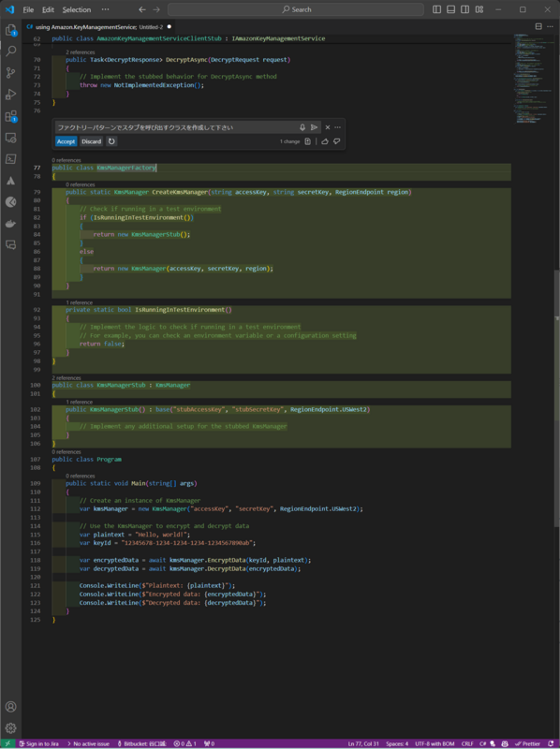Open notifications bell icon

point(552,743)
